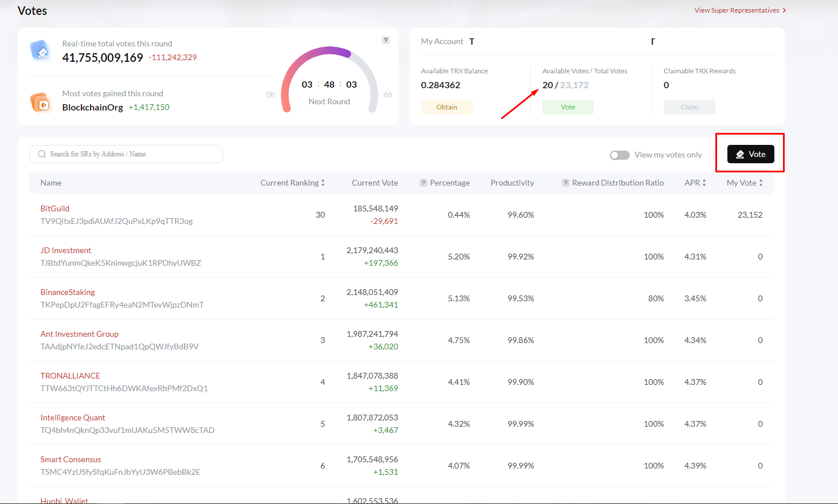Click Smart Consensus address TSMC4YzUSfy...
838x504 pixels.
click(120, 472)
